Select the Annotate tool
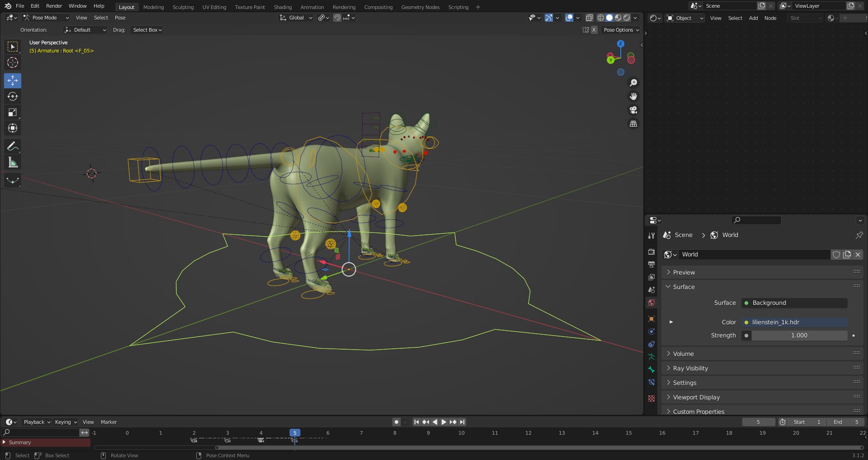This screenshot has width=868, height=460. pyautogui.click(x=13, y=146)
